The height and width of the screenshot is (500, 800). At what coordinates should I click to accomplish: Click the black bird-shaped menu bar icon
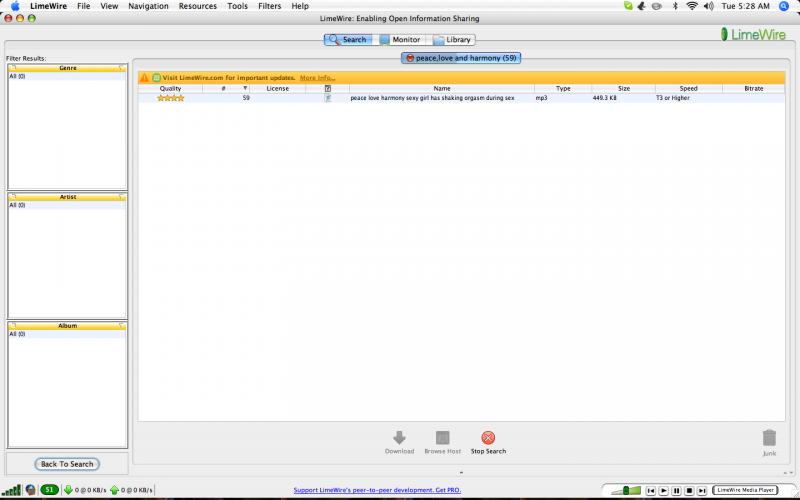coord(642,6)
